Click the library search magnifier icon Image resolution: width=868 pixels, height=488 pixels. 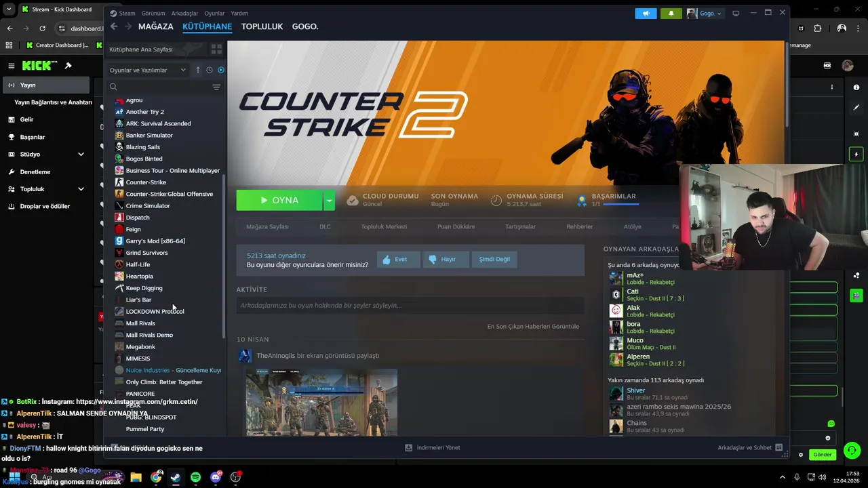point(113,87)
